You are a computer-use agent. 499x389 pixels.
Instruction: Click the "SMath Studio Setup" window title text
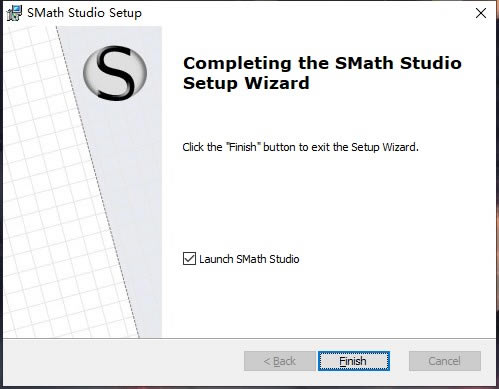pos(84,13)
